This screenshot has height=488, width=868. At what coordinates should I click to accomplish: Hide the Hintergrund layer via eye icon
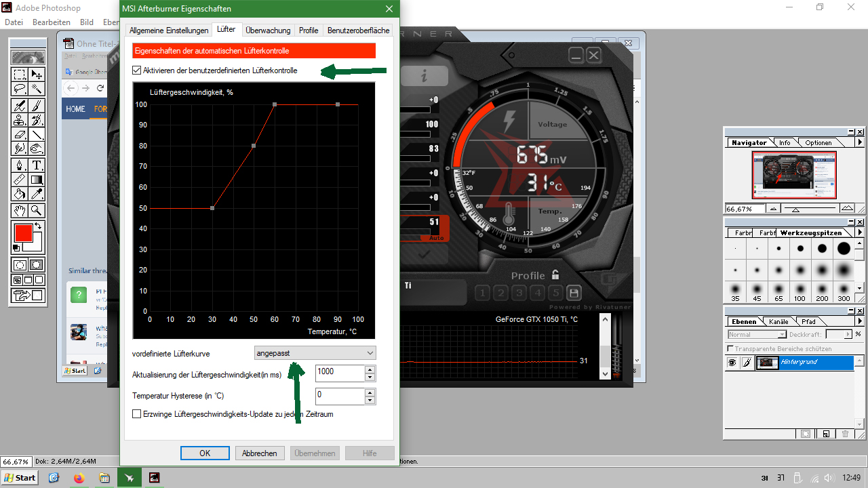732,363
